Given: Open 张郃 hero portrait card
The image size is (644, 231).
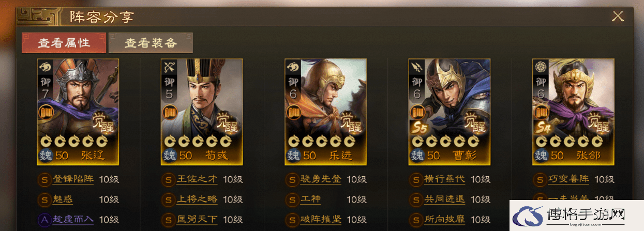Looking at the screenshot, I should tap(574, 112).
